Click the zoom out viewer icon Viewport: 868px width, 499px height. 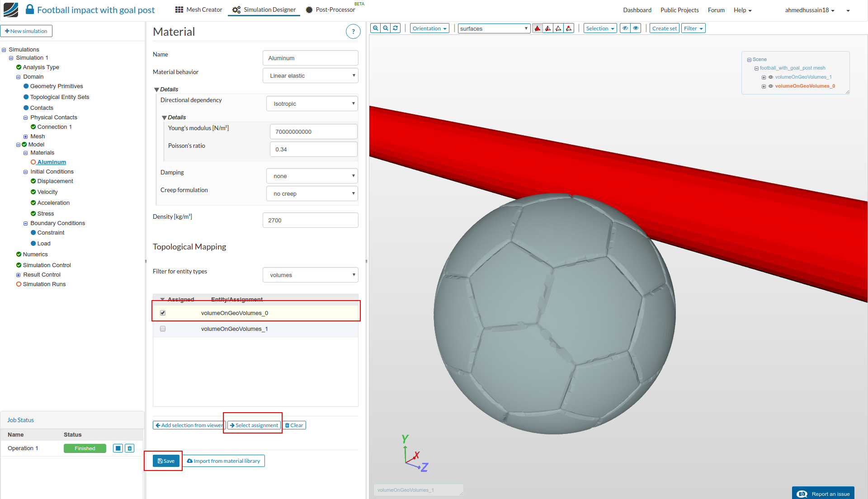(x=386, y=28)
